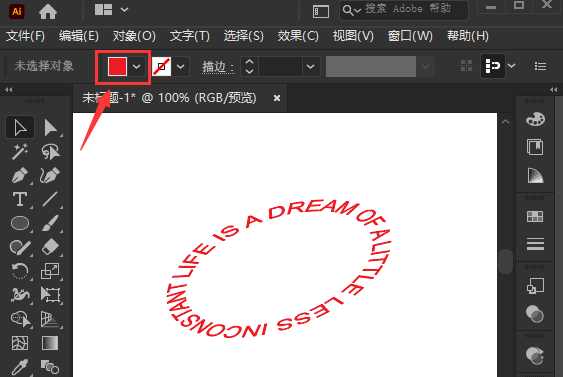Select the Gradient tool
The height and width of the screenshot is (377, 563).
pos(50,343)
